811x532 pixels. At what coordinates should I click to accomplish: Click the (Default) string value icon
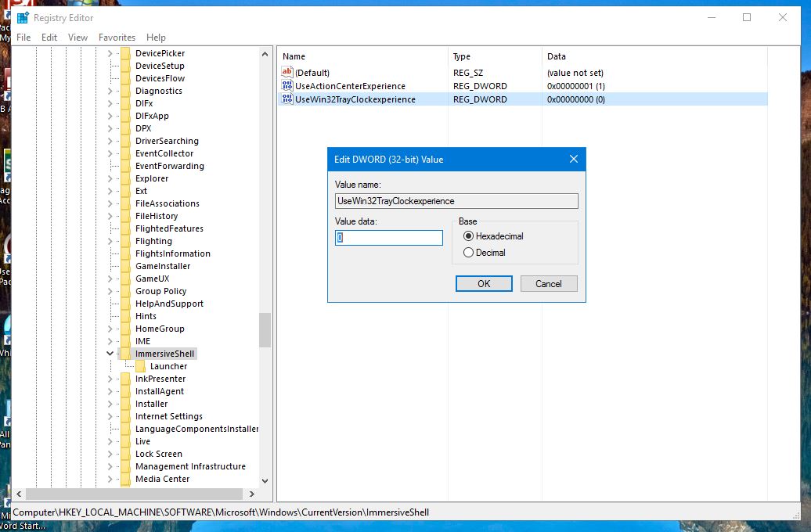(x=287, y=73)
